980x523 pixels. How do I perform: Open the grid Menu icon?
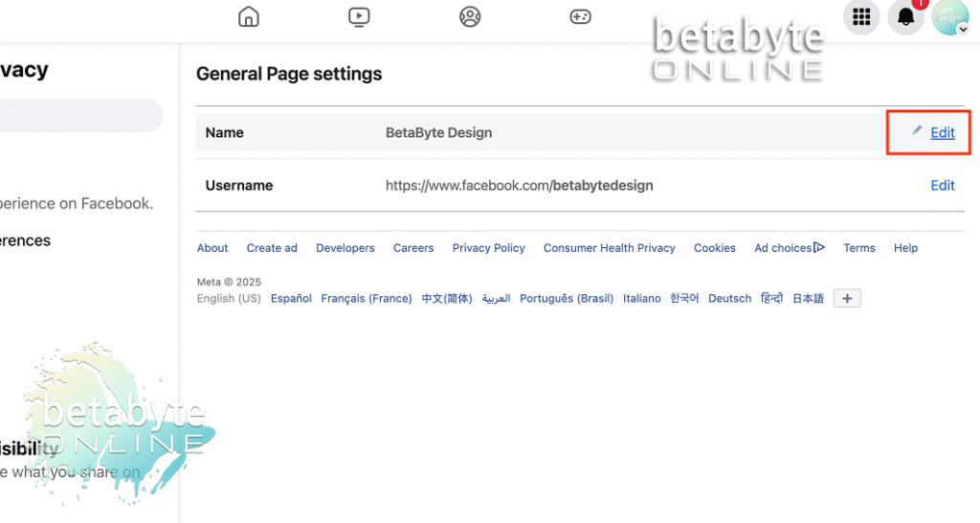coord(861,17)
